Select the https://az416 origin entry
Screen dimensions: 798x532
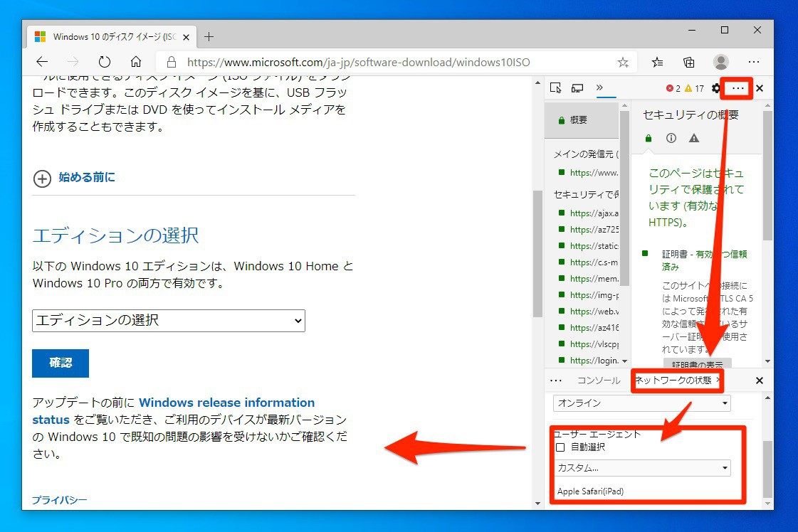[588, 328]
